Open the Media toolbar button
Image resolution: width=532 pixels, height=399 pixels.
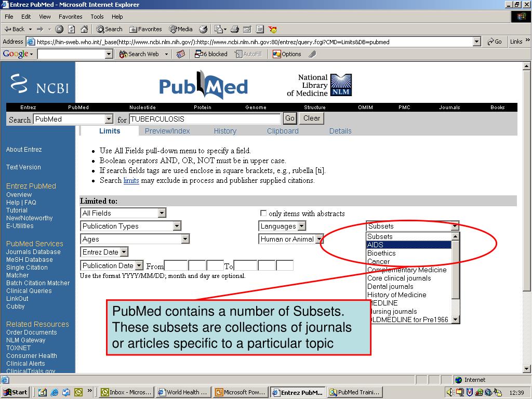click(181, 29)
